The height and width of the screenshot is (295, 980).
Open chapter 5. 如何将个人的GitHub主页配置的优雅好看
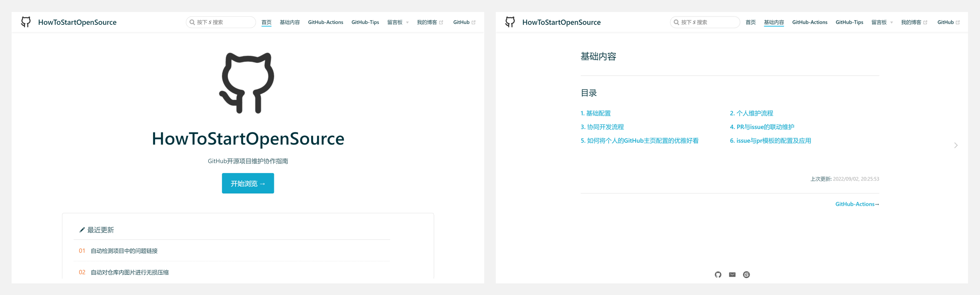[640, 140]
